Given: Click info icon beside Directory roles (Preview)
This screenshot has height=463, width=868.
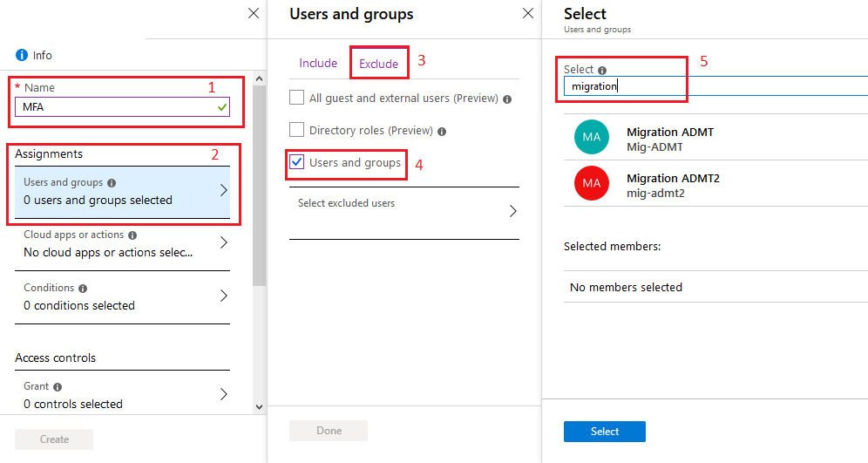Looking at the screenshot, I should coord(442,132).
